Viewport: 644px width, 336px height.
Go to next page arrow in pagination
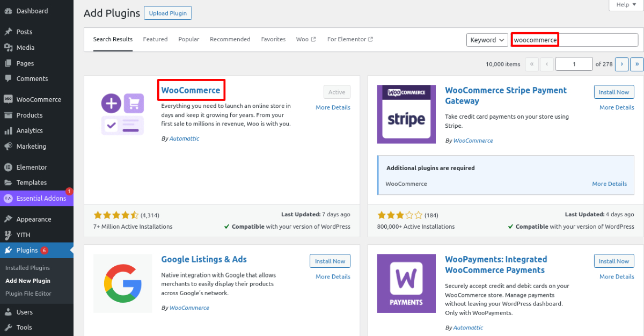tap(621, 64)
